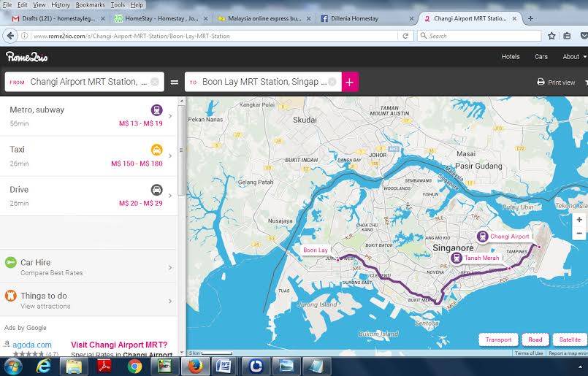Go back with browser back arrow

tap(10, 36)
